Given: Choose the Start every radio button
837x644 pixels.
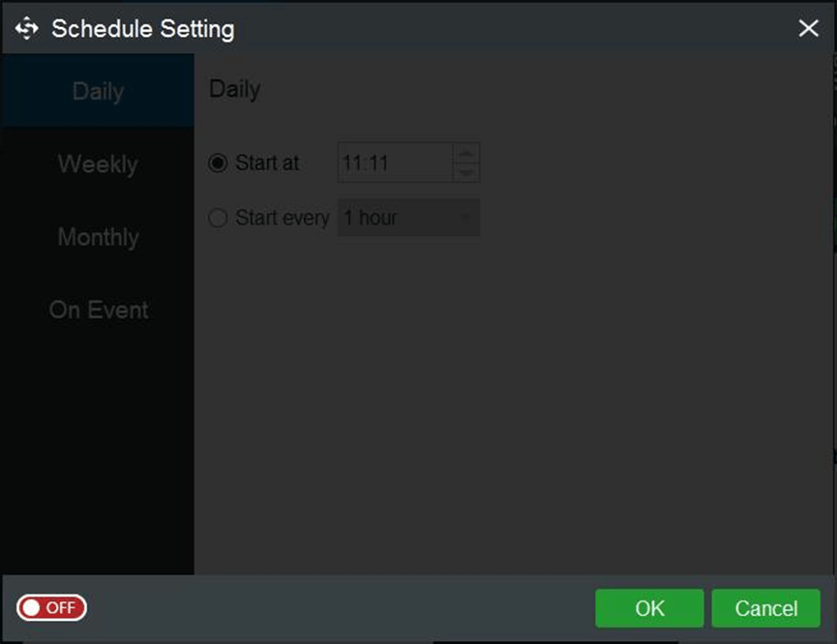Looking at the screenshot, I should pyautogui.click(x=218, y=219).
